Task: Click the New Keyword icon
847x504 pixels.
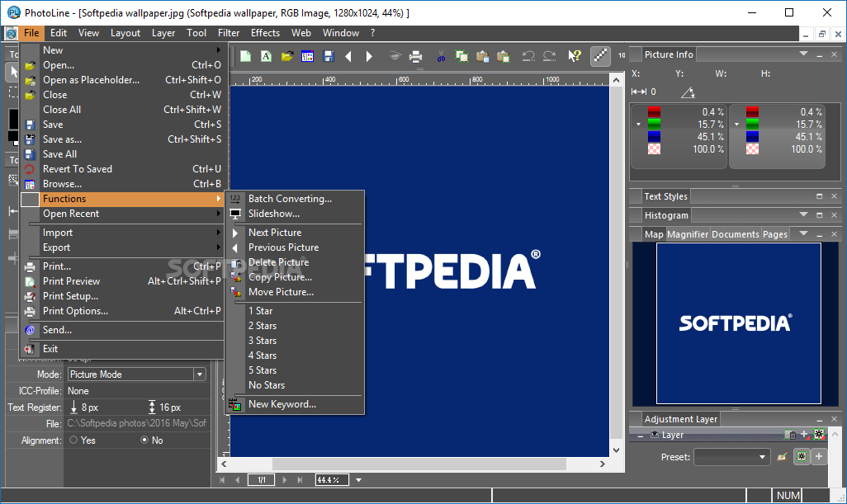Action: (234, 405)
